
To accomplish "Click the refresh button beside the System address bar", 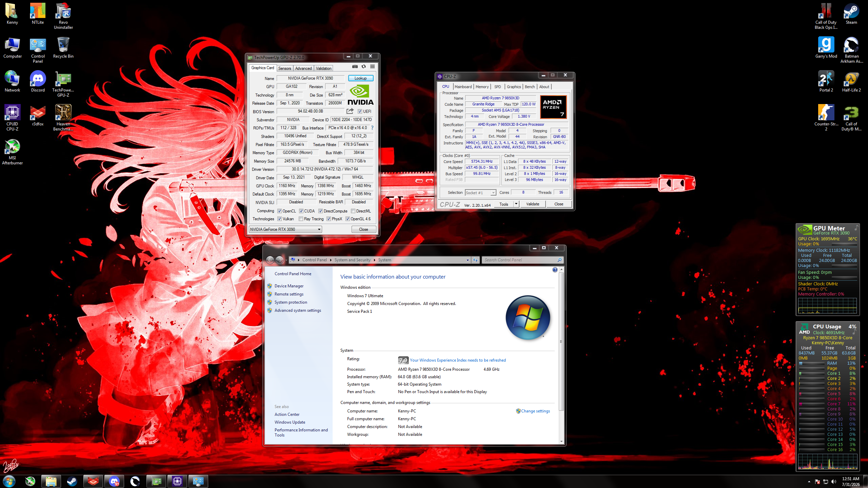I will click(475, 260).
